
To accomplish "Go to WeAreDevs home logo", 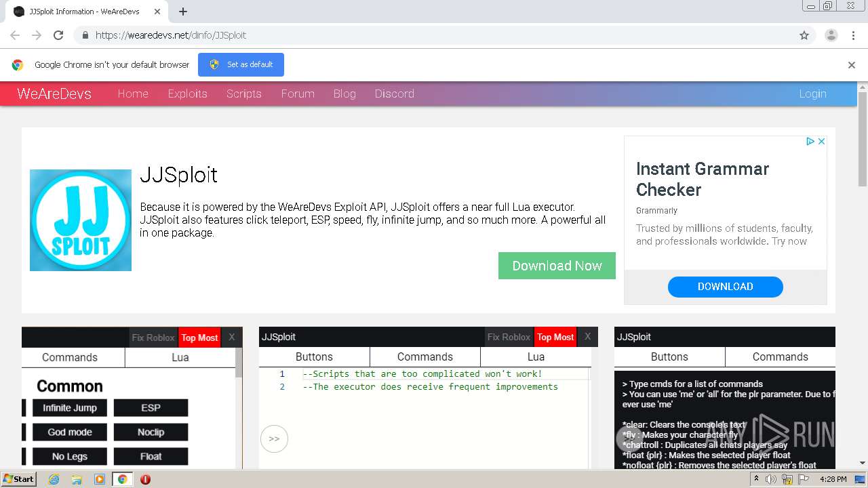I will click(x=54, y=94).
